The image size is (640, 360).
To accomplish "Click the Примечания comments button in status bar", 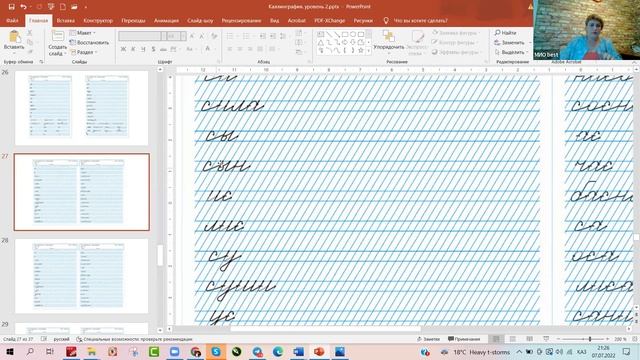I will [464, 339].
